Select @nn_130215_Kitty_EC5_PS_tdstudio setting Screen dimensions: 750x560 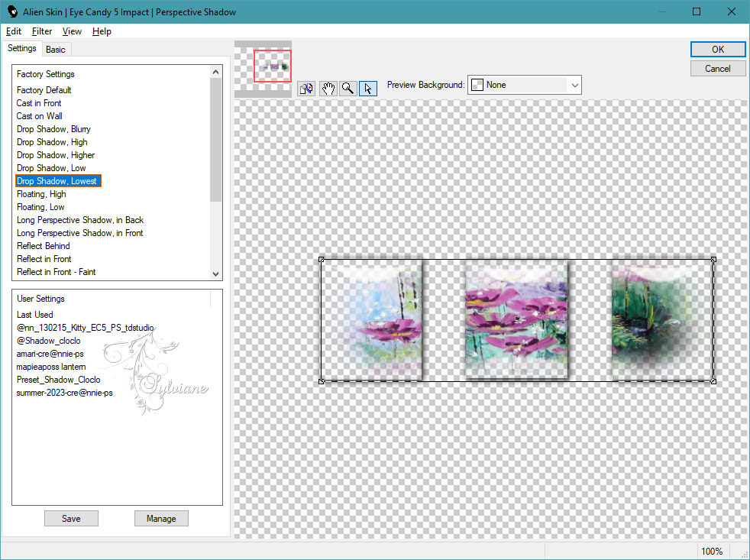85,328
